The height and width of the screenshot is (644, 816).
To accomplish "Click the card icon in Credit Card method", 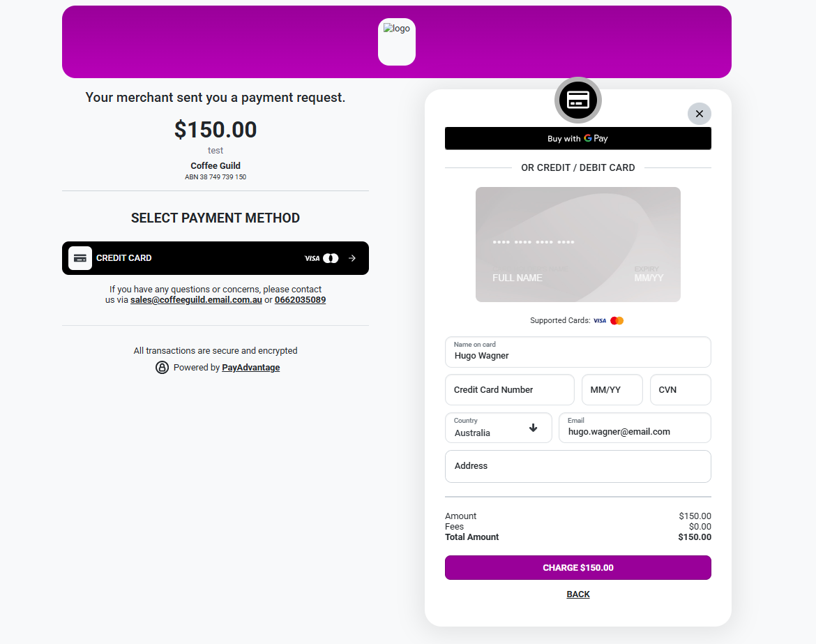I will (x=80, y=258).
